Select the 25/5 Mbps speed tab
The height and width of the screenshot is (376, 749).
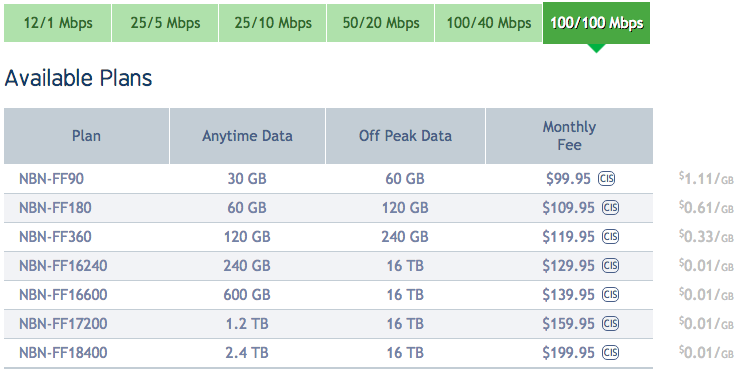pos(165,23)
